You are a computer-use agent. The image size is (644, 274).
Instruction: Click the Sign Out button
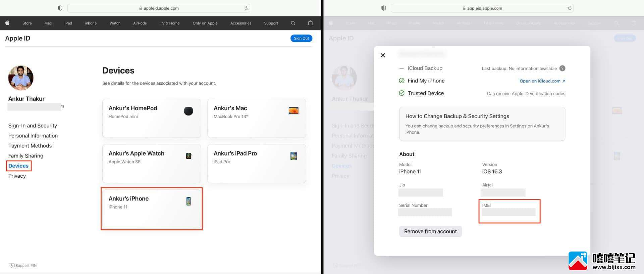(301, 38)
